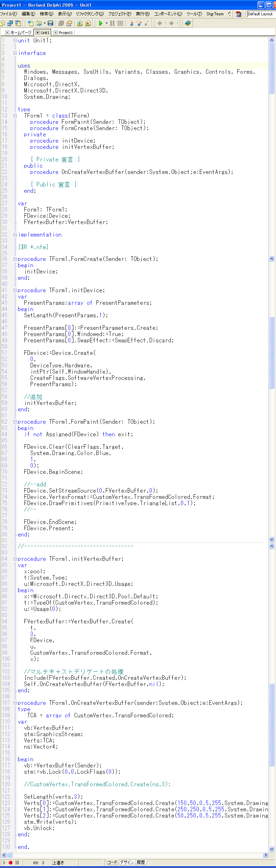276x868 pixels.
Task: Click the Step Over debug icon
Action: click(139, 23)
